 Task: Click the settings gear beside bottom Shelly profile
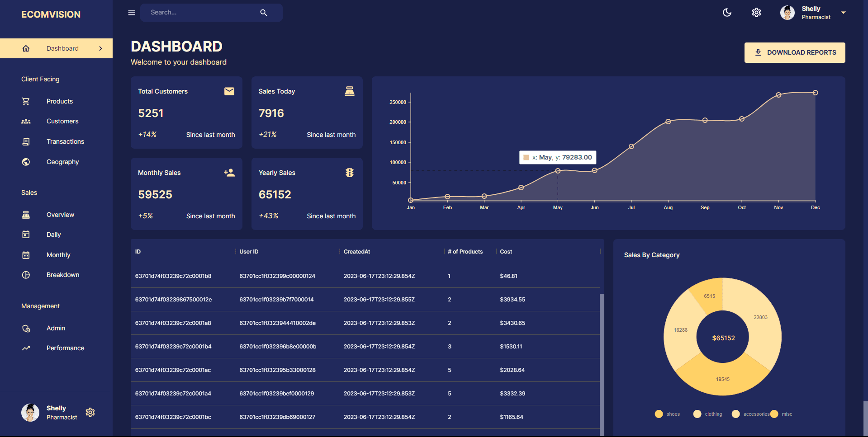click(x=90, y=413)
